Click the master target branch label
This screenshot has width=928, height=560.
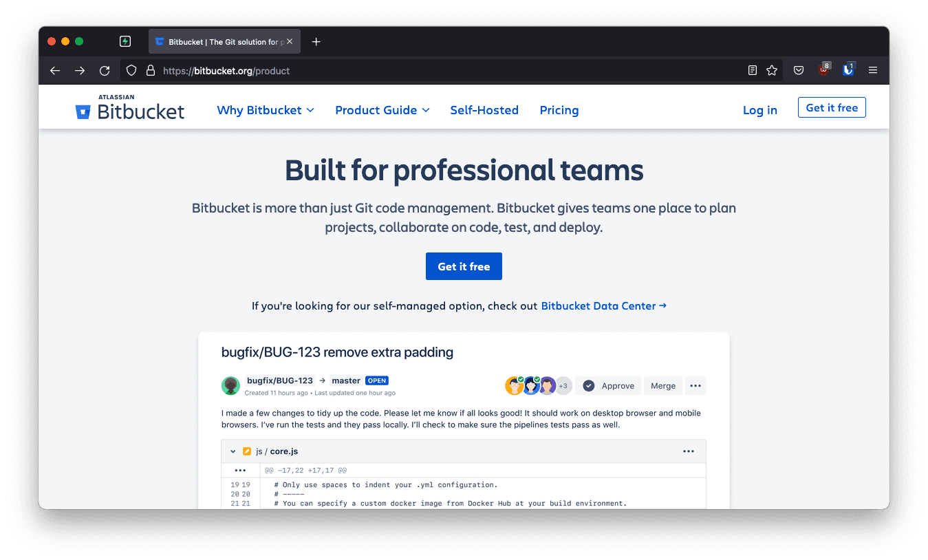coord(346,380)
